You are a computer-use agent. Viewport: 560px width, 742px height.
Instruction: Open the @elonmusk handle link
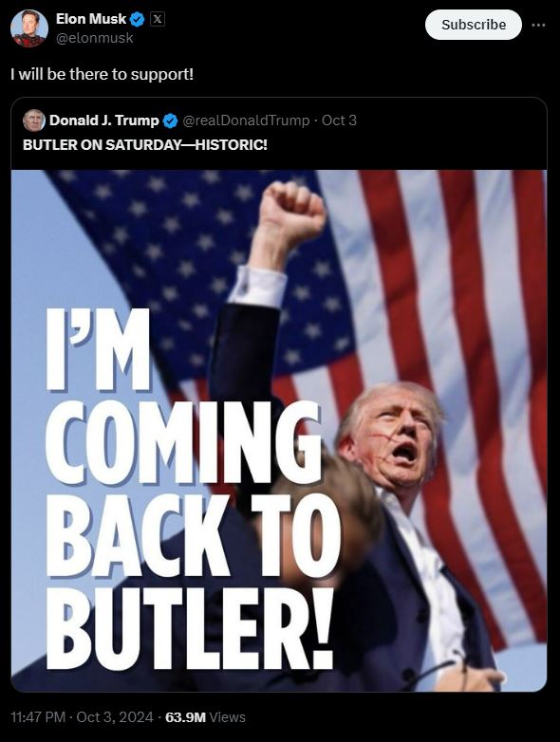[94, 38]
